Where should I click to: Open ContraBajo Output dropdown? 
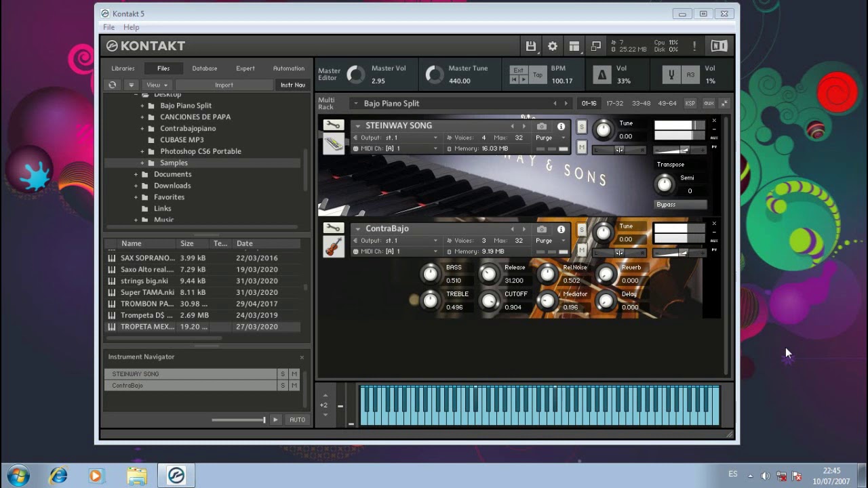coord(397,241)
